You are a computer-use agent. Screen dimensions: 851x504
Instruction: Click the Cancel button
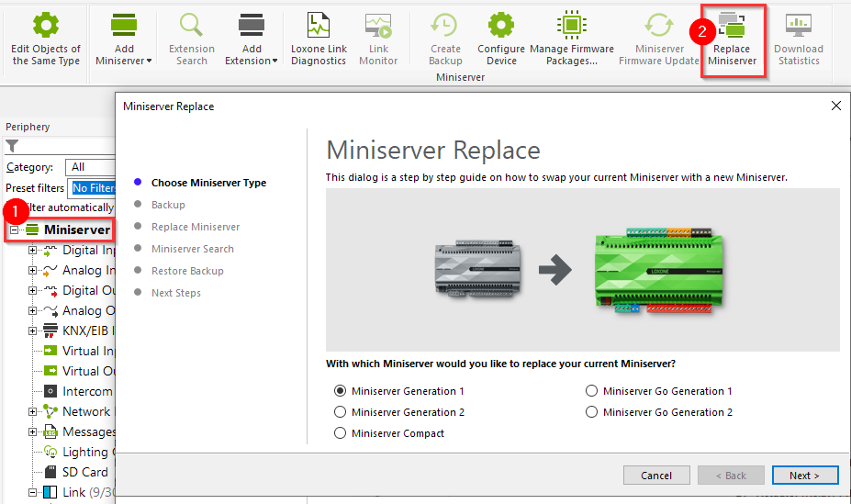click(656, 476)
